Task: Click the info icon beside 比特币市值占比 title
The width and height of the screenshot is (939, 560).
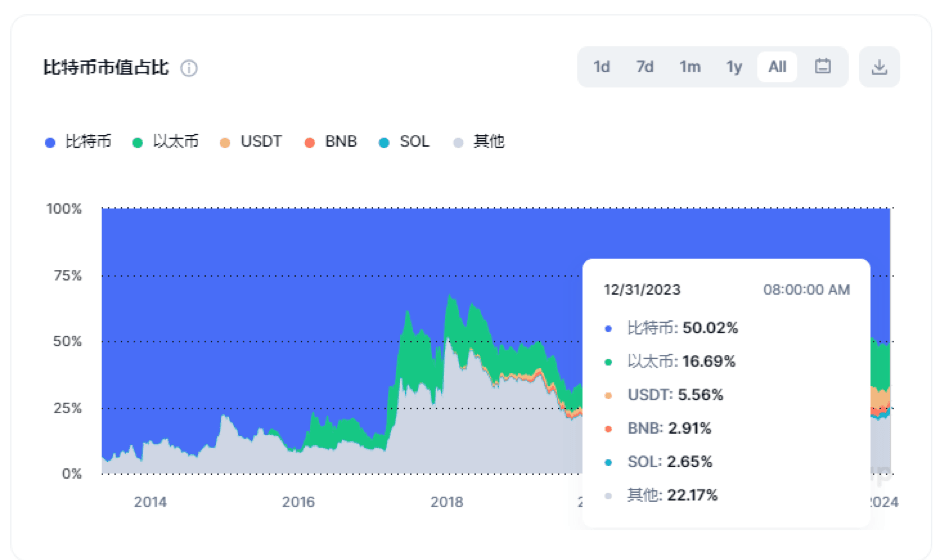Action: pos(189,68)
